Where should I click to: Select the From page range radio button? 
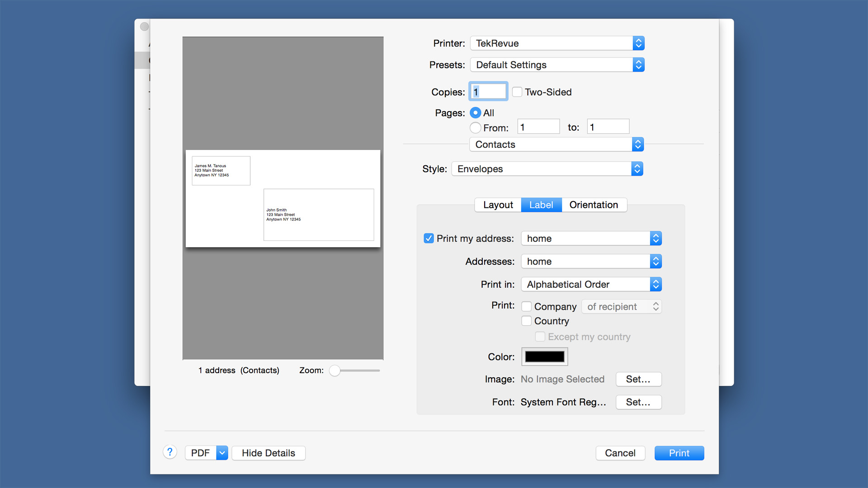475,128
